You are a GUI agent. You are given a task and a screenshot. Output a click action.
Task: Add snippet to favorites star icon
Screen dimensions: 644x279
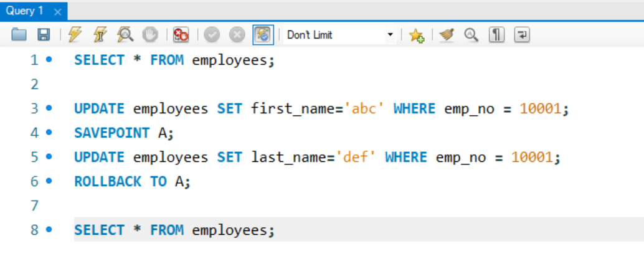click(x=417, y=35)
